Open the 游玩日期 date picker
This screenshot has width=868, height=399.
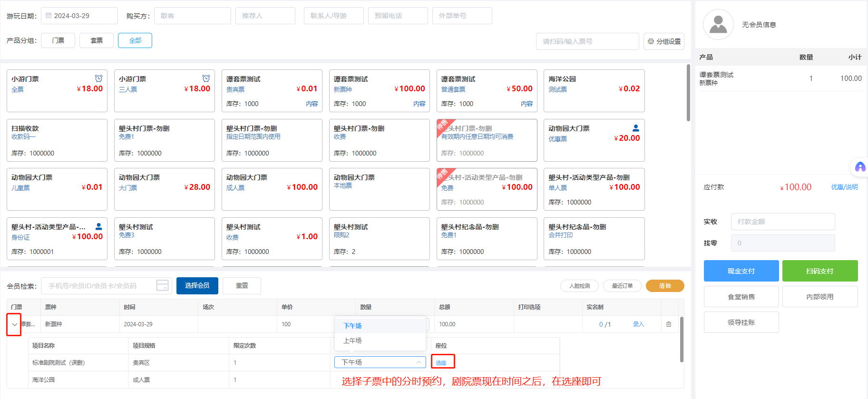pos(79,16)
